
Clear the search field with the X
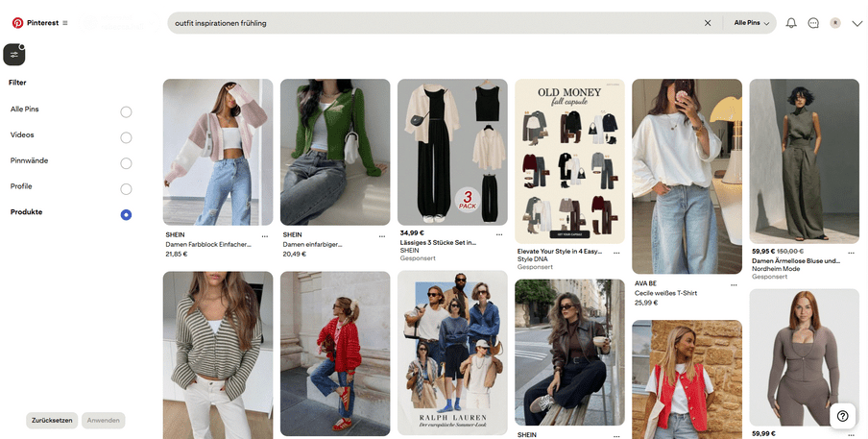pyautogui.click(x=708, y=23)
